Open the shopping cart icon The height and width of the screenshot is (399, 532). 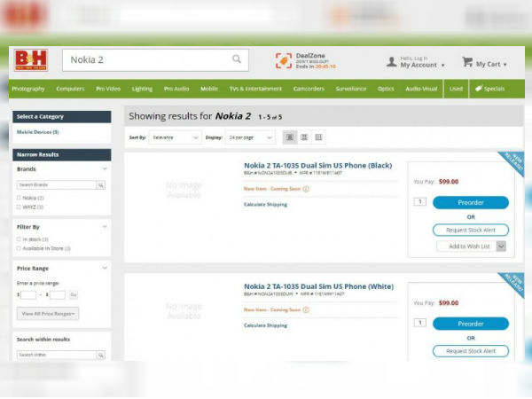467,62
